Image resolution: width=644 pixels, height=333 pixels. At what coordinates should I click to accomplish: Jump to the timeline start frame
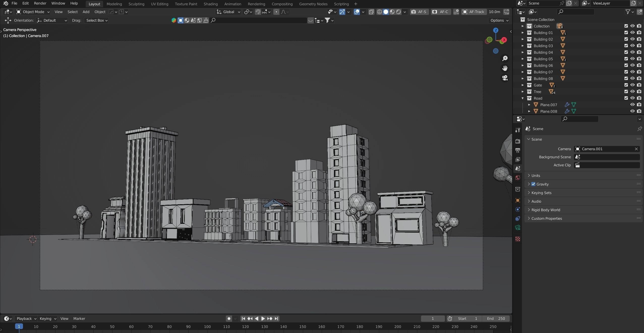[243, 319]
